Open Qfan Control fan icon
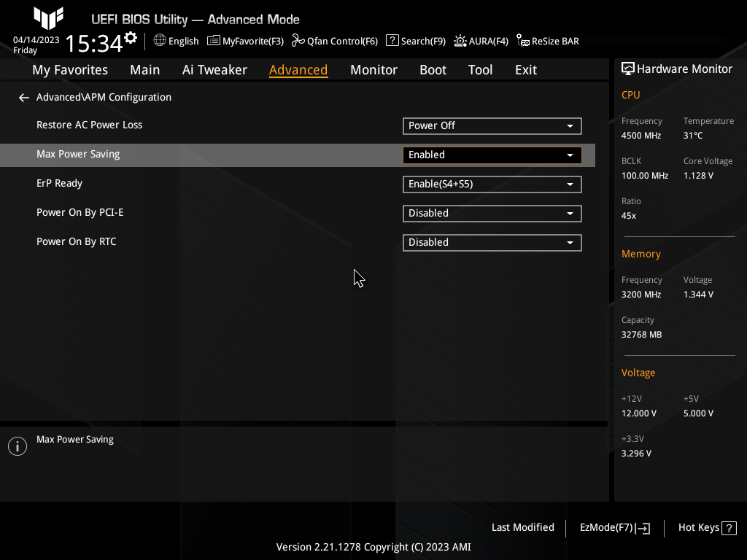This screenshot has height=560, width=747. pyautogui.click(x=298, y=41)
